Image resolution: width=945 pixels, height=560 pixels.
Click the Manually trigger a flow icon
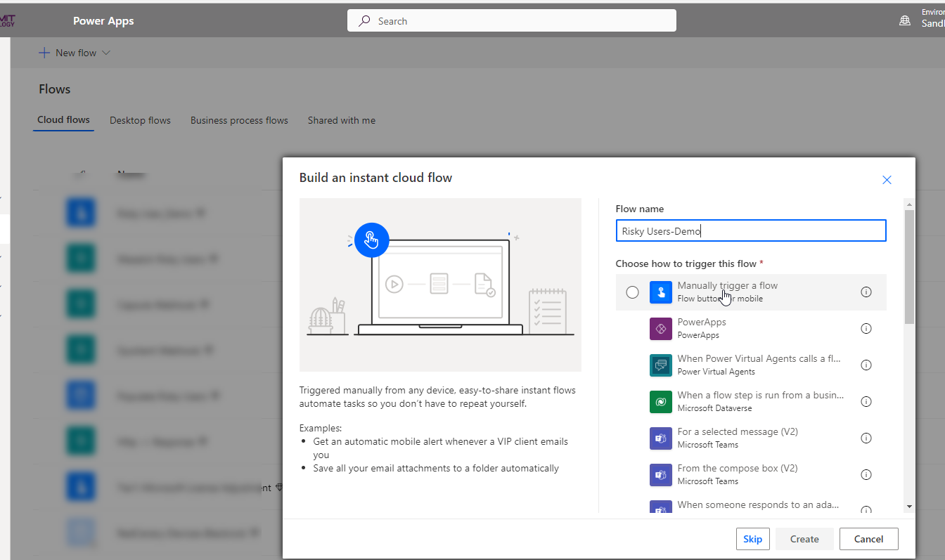click(661, 292)
